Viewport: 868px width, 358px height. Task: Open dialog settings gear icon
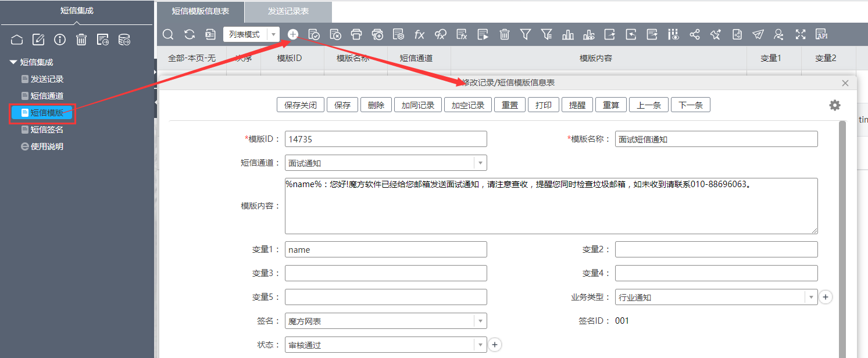pos(835,105)
